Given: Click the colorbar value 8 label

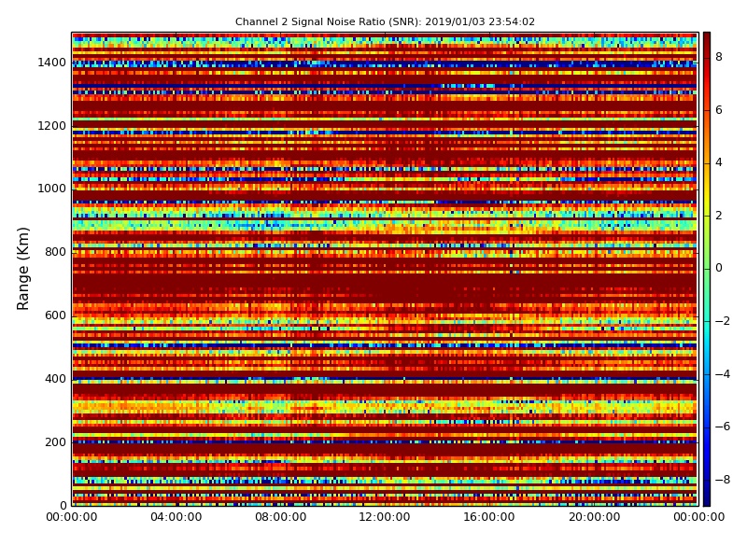Looking at the screenshot, I should (x=719, y=57).
